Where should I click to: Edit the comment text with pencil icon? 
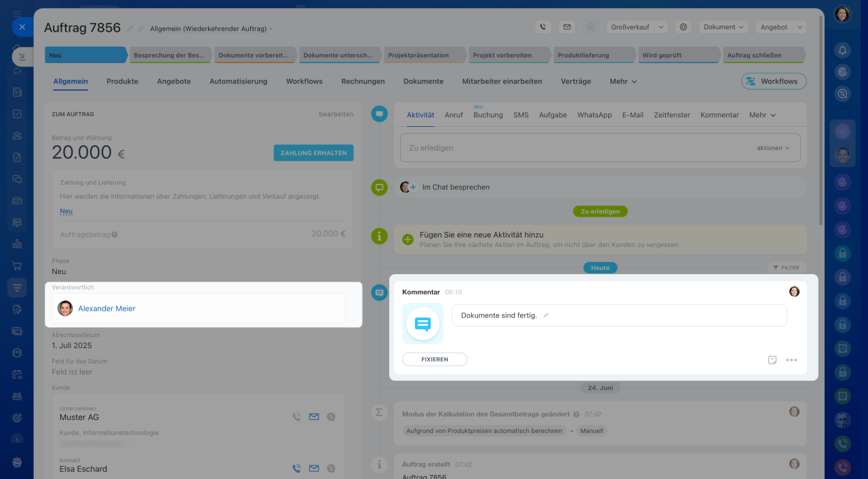coord(546,315)
